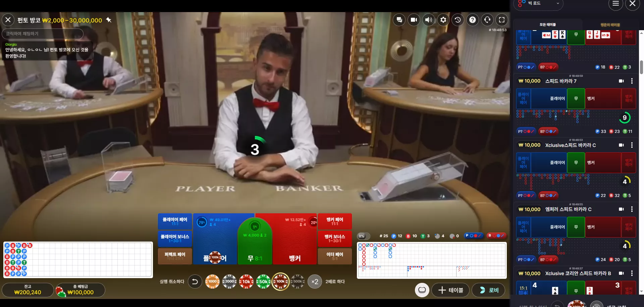This screenshot has width=644, height=307.
Task: Open more options for 엠퍼러 스피드 바카라 C
Action: [632, 209]
